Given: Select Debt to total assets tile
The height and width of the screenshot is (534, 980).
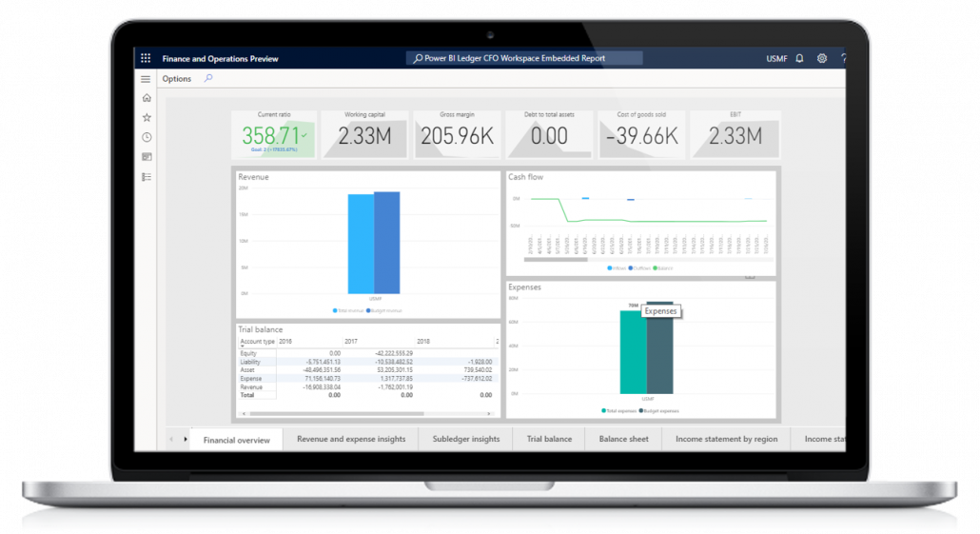Looking at the screenshot, I should click(x=549, y=134).
